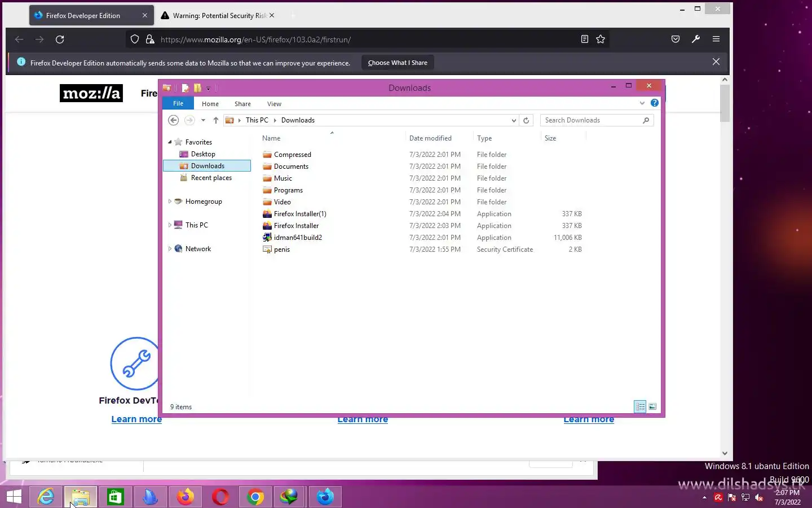Expand the Explorer ribbon with the chevron

pyautogui.click(x=642, y=103)
